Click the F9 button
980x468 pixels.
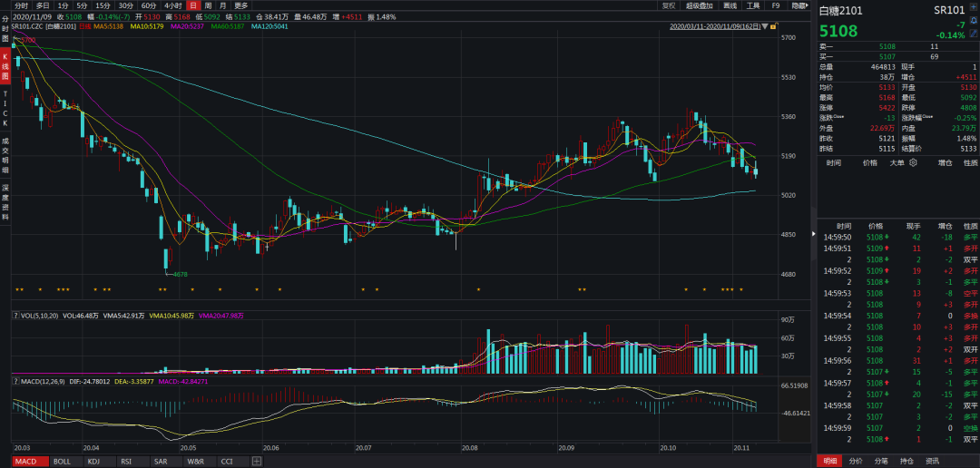pos(776,5)
